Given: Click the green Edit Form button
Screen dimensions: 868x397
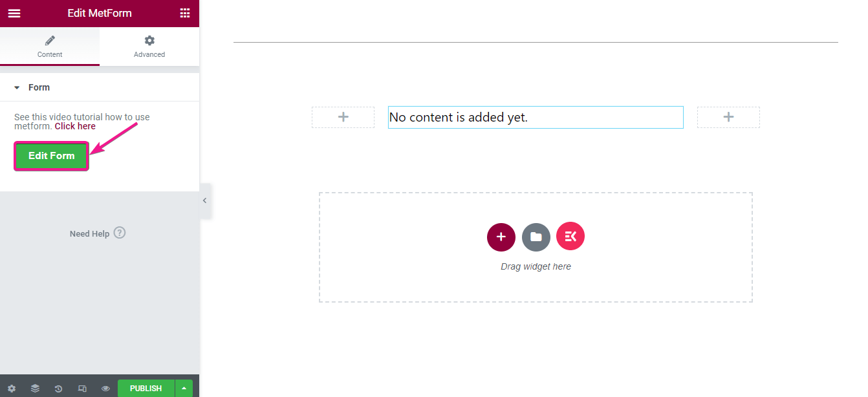Looking at the screenshot, I should pos(51,156).
